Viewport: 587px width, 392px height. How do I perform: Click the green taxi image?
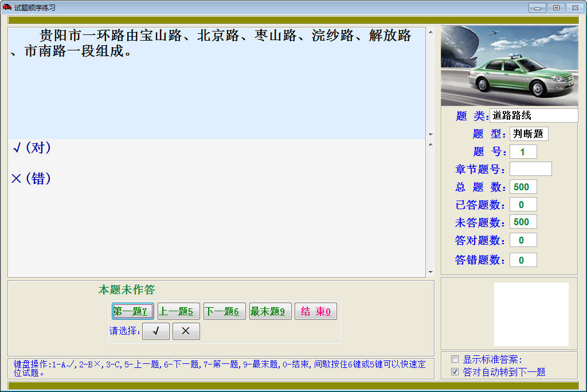click(x=510, y=66)
